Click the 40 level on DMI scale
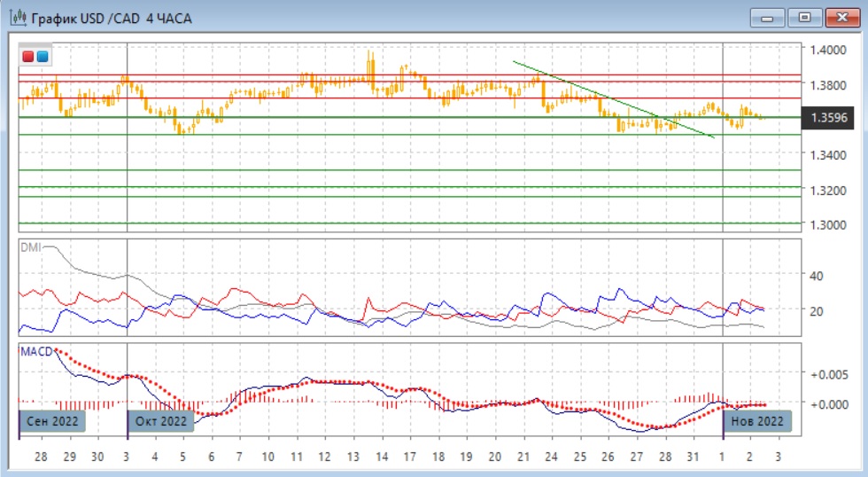 click(x=816, y=276)
